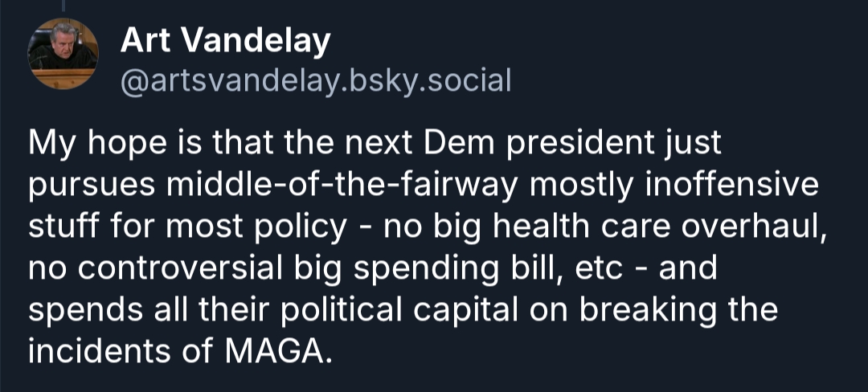Click the thread connector line above avatar
This screenshot has height=392, width=868.
pyautogui.click(x=63, y=6)
